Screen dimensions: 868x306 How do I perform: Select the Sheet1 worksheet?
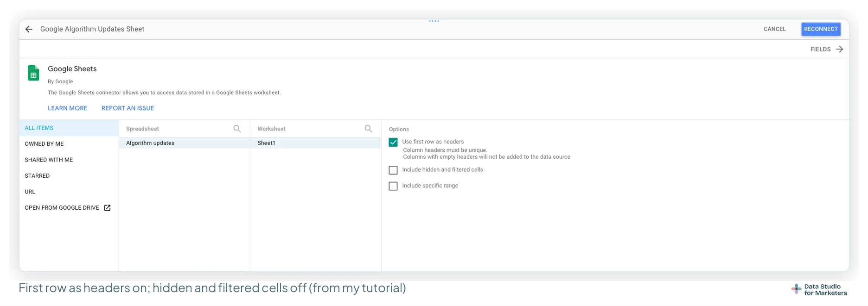click(x=315, y=143)
